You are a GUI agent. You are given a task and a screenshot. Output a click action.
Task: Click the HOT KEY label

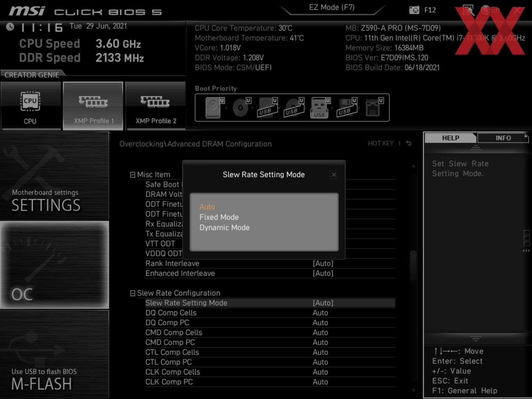(x=381, y=143)
